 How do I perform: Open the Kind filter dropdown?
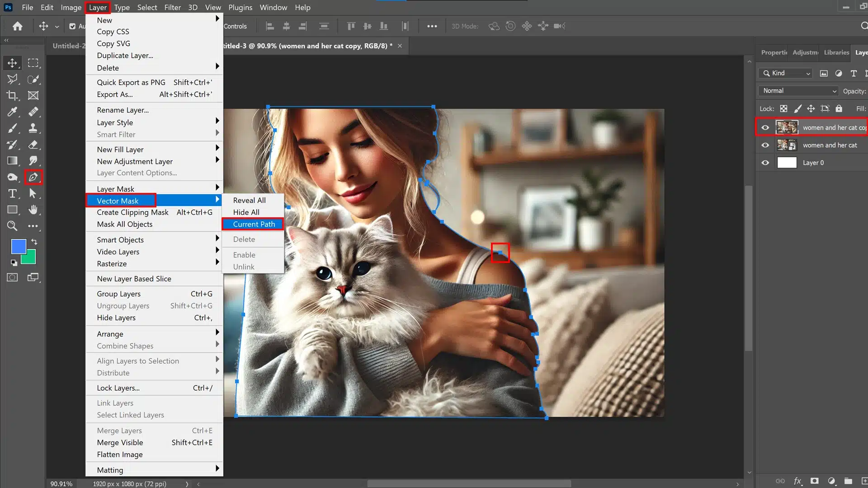[786, 73]
